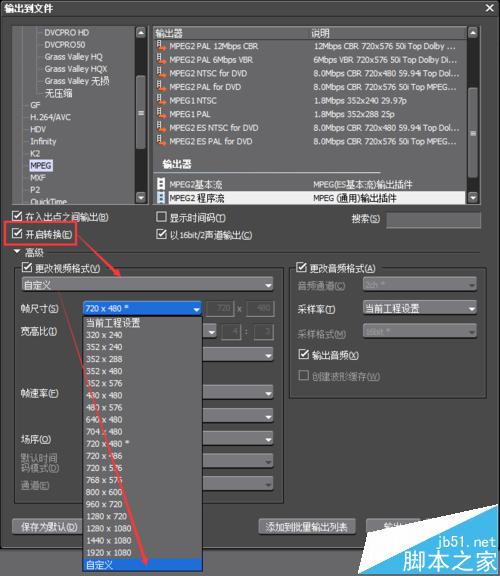Open the 场序 dropdown arrow
The image size is (500, 576).
[269, 439]
